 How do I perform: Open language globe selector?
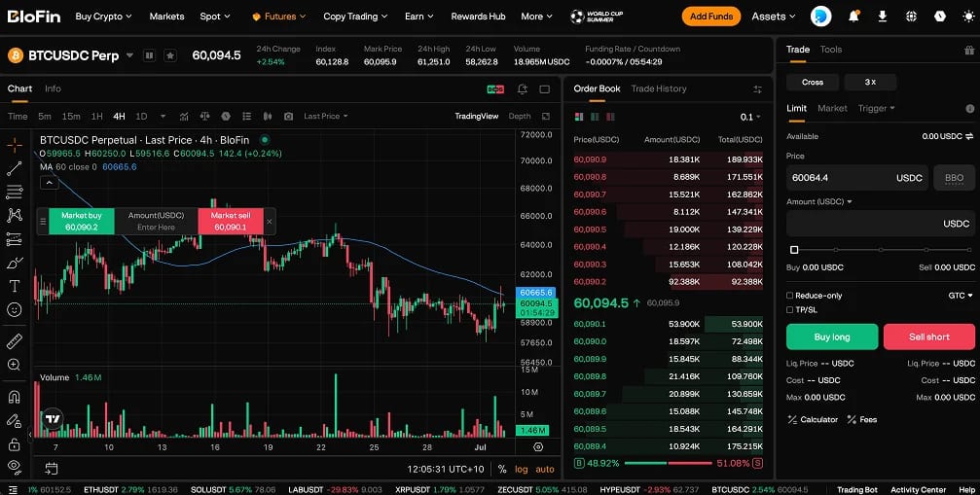click(x=911, y=17)
